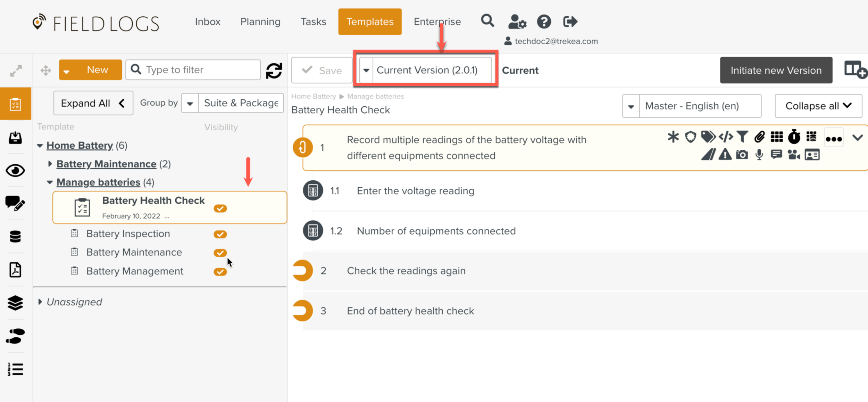Go to the Enterprise tab
Viewport: 868px width, 402px height.
pos(437,22)
